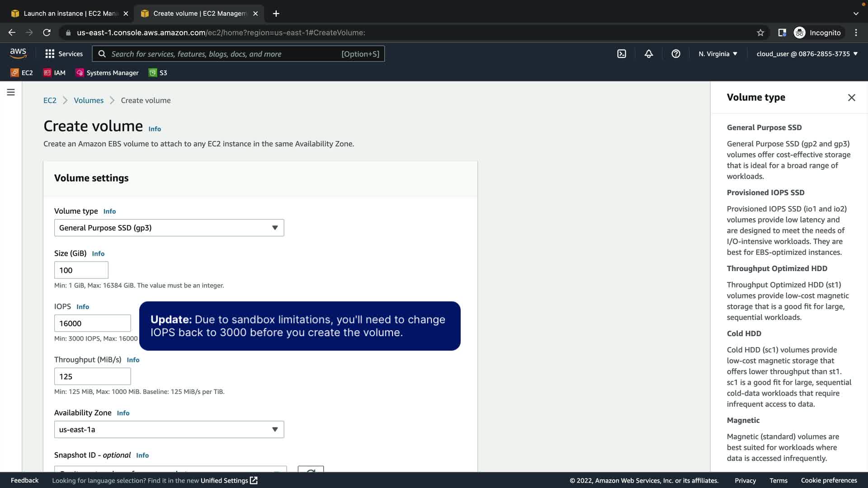Go to Volumes breadcrumb link
Image resolution: width=868 pixels, height=488 pixels.
tap(89, 100)
